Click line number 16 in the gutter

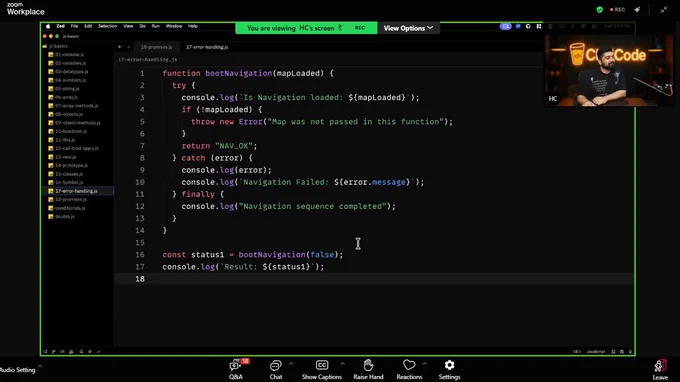[140, 255]
